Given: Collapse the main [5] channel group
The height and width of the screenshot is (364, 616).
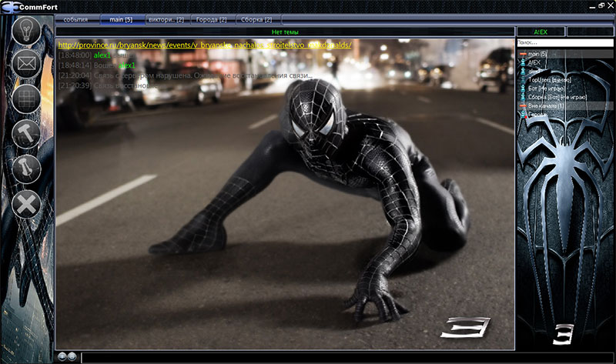Looking at the screenshot, I should click(x=522, y=54).
